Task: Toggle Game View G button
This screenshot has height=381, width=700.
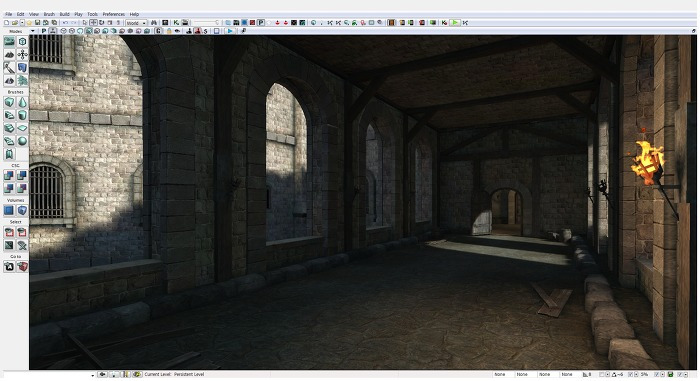Action: (x=158, y=31)
